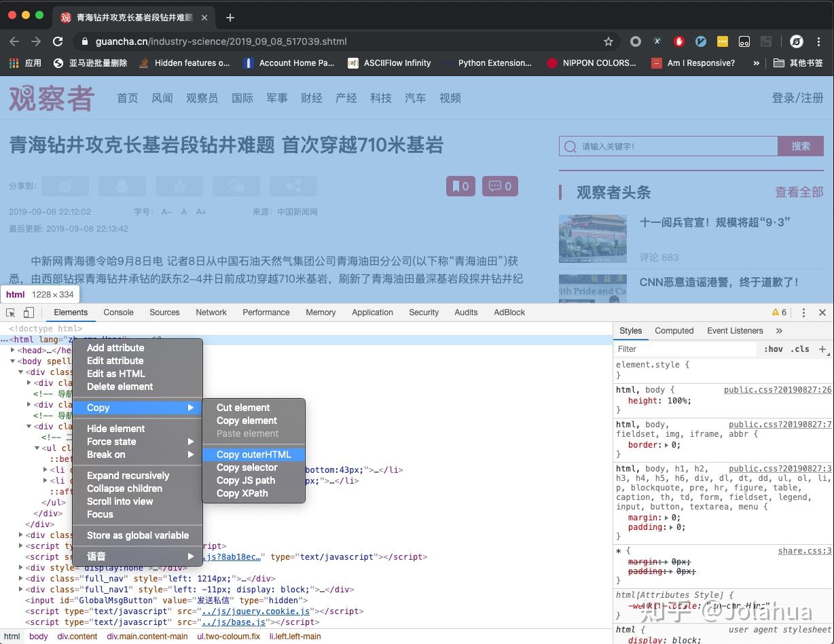The height and width of the screenshot is (644, 834).
Task: Open Chrome apps grid icon
Action: (14, 63)
